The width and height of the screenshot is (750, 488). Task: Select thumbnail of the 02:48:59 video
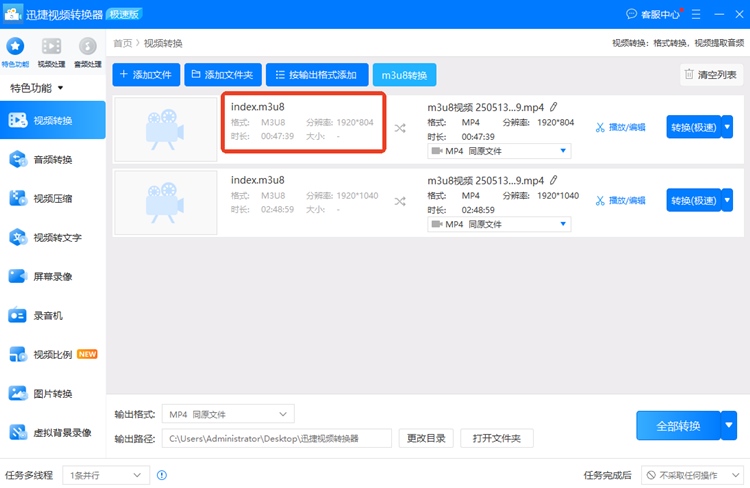tap(166, 202)
